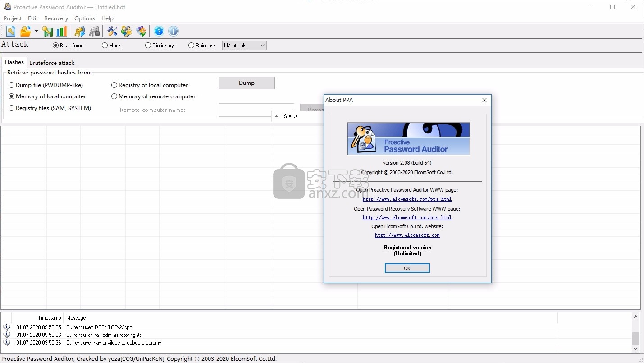The image size is (644, 363).
Task: Click the checkmark card toolbar icon
Action: (x=141, y=31)
